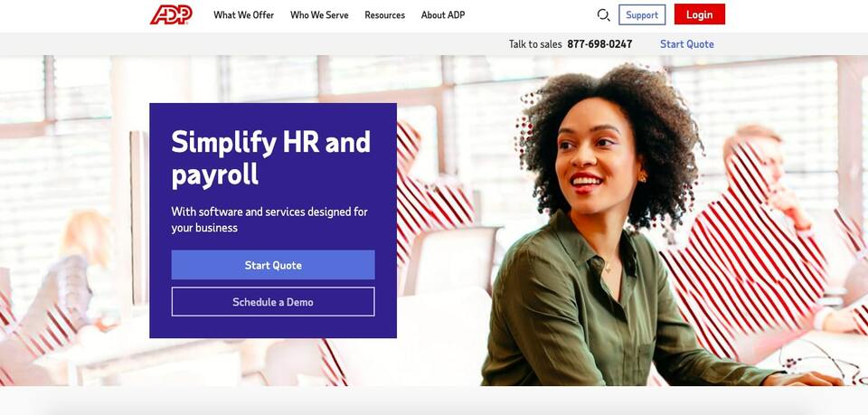Expand the Who We Serve menu
Screen dimensions: 868x415
click(319, 15)
